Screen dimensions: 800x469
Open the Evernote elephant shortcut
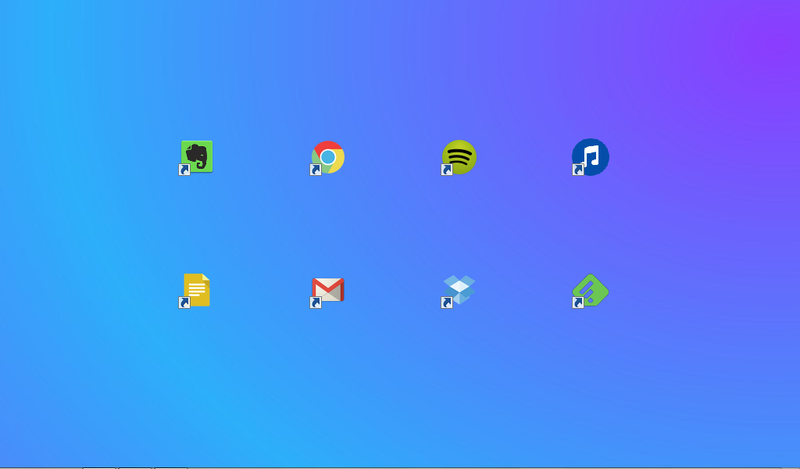click(196, 157)
